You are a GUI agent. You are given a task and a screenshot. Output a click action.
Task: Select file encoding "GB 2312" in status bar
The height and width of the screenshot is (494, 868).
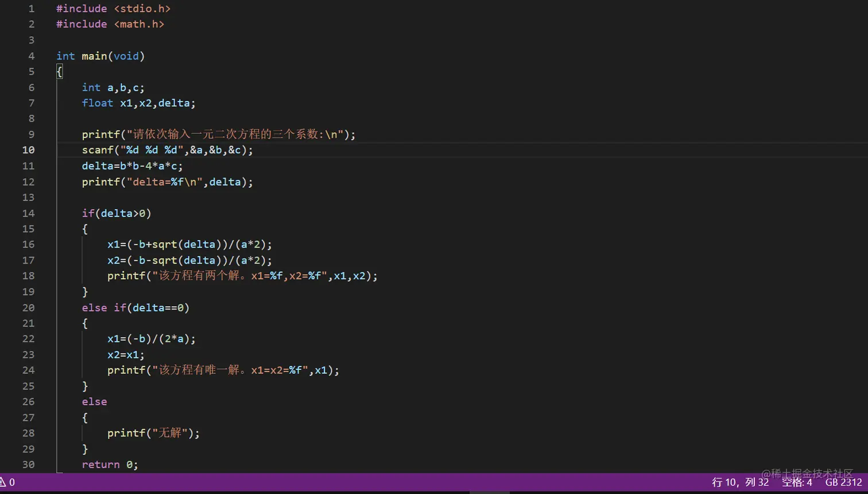[843, 483]
